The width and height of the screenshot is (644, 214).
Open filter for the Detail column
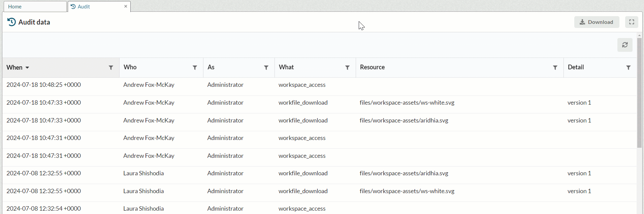[x=628, y=68]
